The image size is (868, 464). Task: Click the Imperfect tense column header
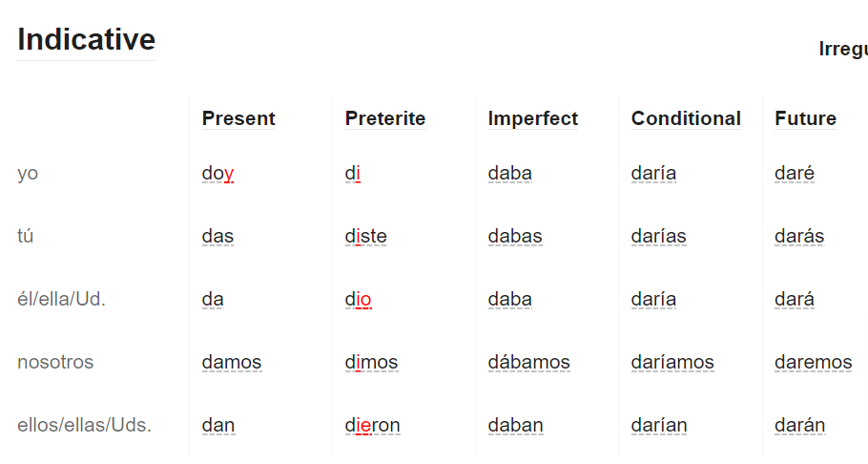point(532,118)
